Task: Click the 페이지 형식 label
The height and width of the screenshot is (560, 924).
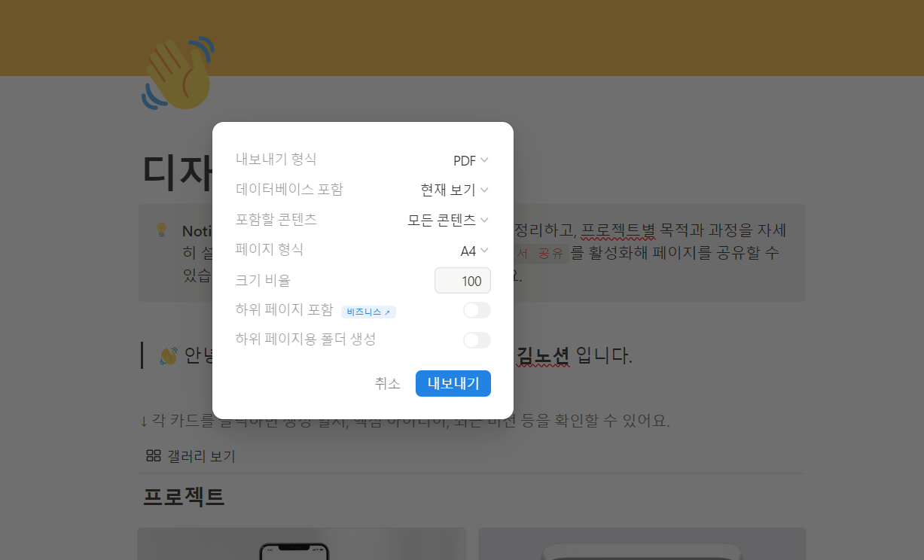Action: (x=270, y=250)
